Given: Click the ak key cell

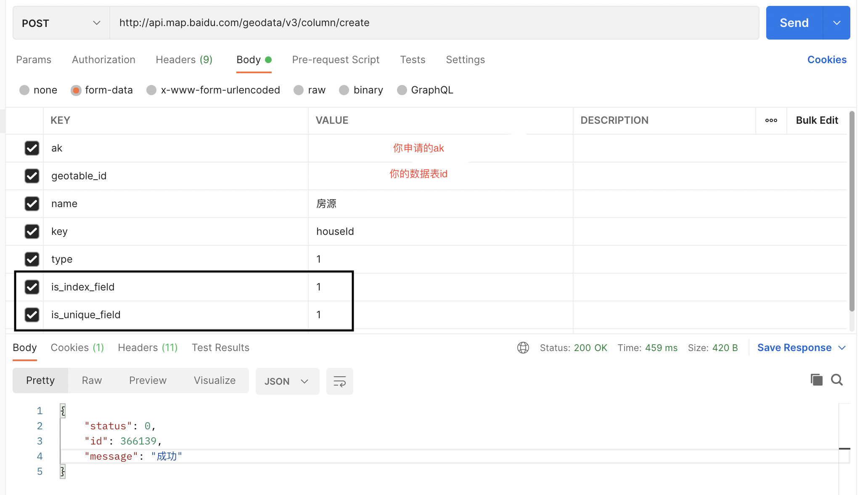Looking at the screenshot, I should tap(176, 148).
